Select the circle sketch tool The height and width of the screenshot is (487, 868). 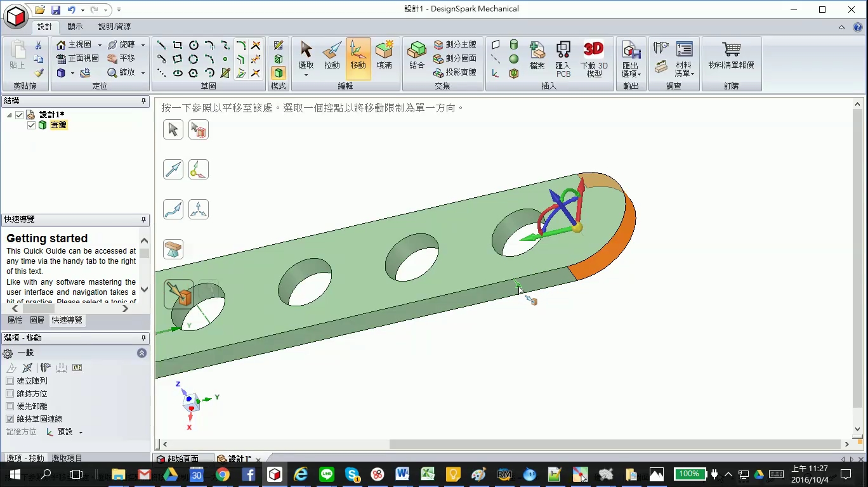click(194, 45)
